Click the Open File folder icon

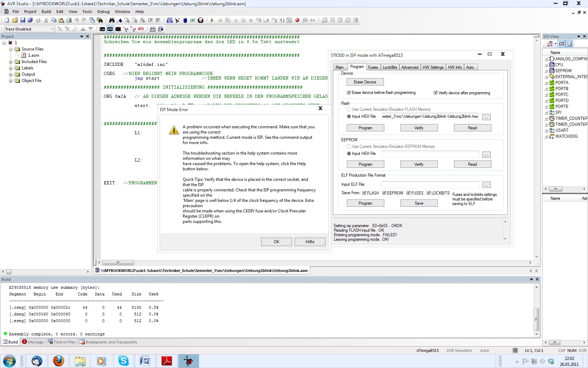(15, 20)
